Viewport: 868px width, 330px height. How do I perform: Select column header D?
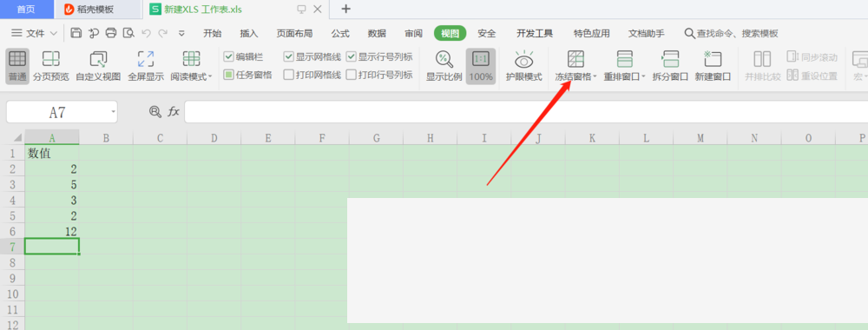click(214, 137)
